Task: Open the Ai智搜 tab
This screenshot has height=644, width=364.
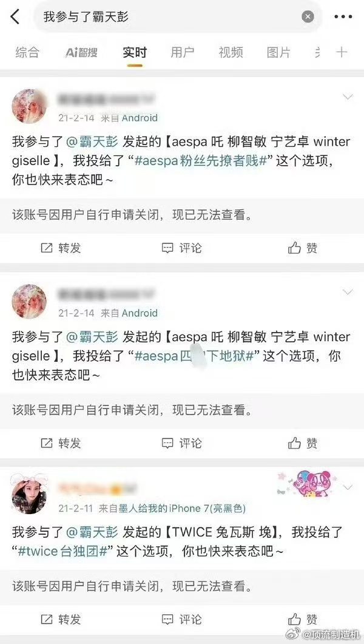Action: click(x=81, y=52)
